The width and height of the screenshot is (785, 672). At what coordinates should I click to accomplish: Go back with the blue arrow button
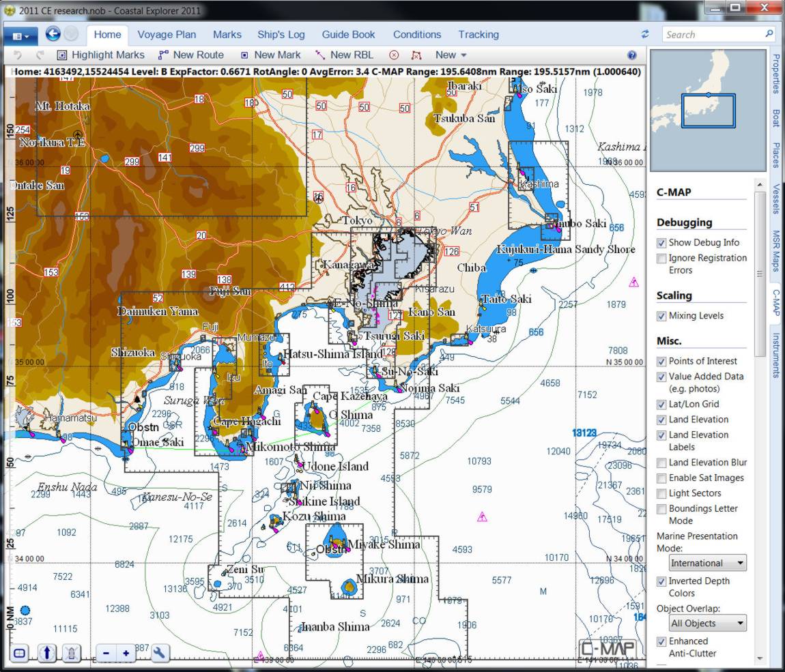(x=53, y=34)
